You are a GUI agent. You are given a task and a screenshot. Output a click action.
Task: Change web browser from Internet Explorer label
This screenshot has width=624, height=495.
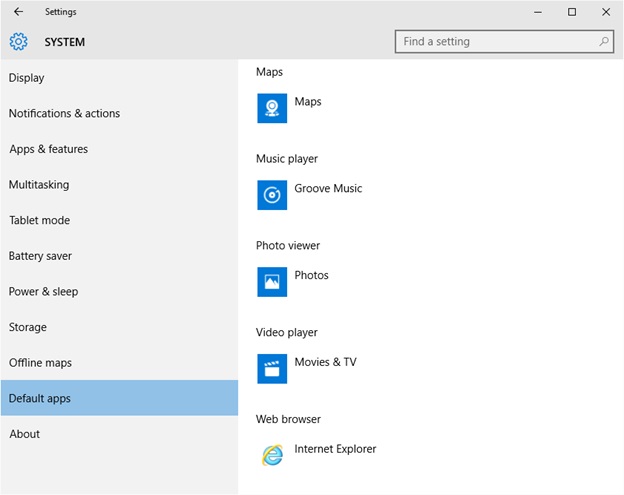(x=335, y=449)
